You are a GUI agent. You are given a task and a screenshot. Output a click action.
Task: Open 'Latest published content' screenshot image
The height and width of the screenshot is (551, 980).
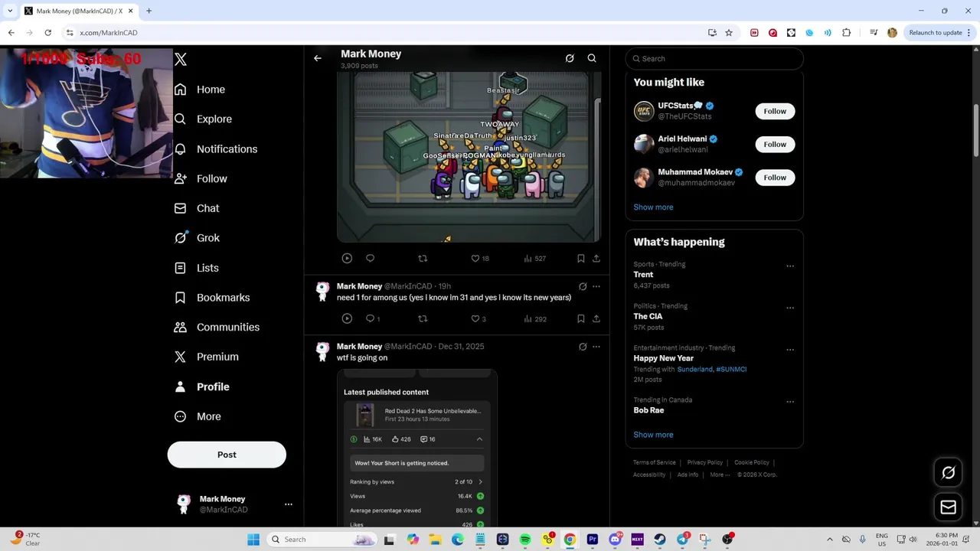pyautogui.click(x=417, y=448)
